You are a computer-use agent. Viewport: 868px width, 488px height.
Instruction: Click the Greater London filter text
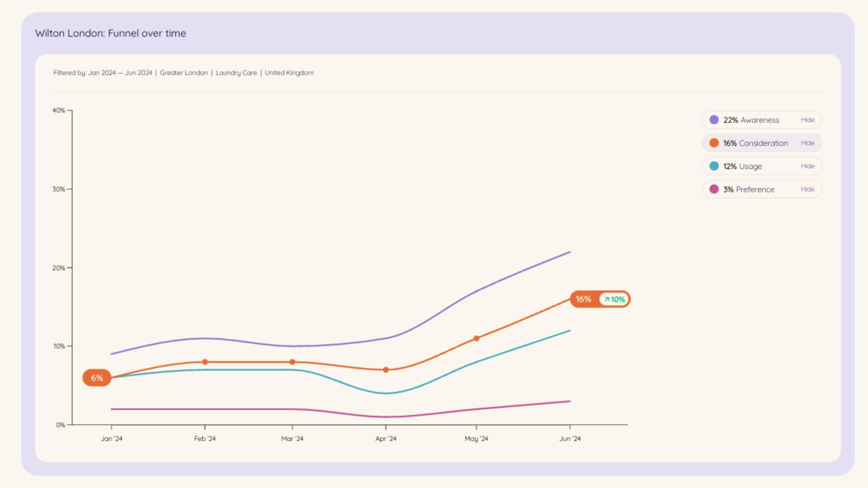point(184,73)
